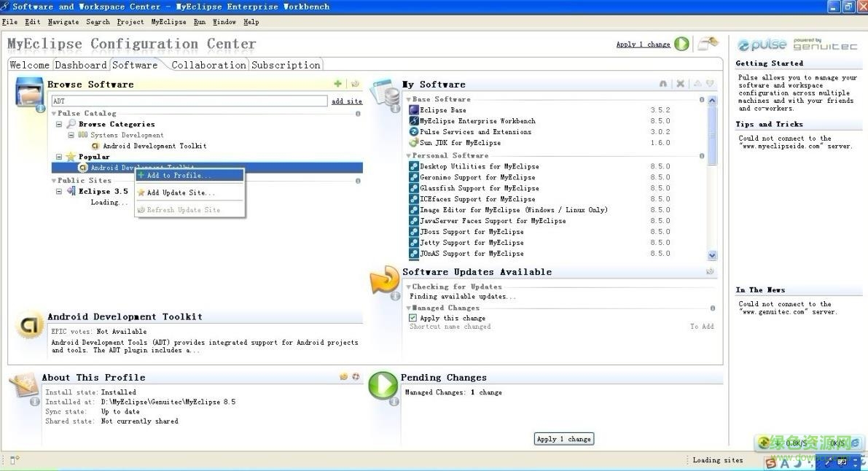Click the green play icon next to Pending Changes

tap(383, 386)
